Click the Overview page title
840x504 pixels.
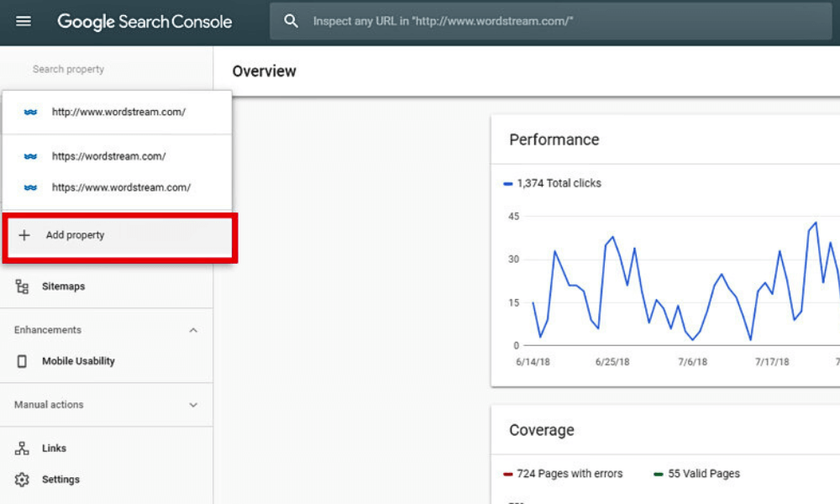pyautogui.click(x=264, y=71)
